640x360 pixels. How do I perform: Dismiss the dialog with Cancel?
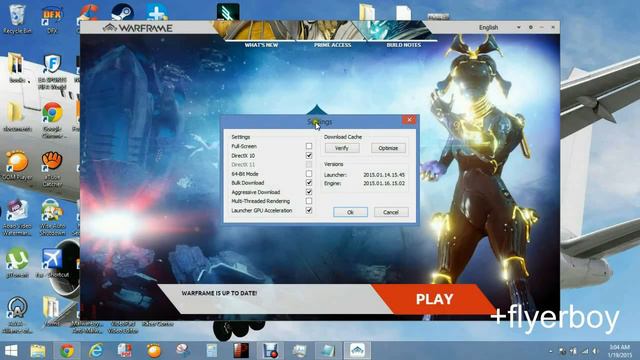pyautogui.click(x=391, y=212)
